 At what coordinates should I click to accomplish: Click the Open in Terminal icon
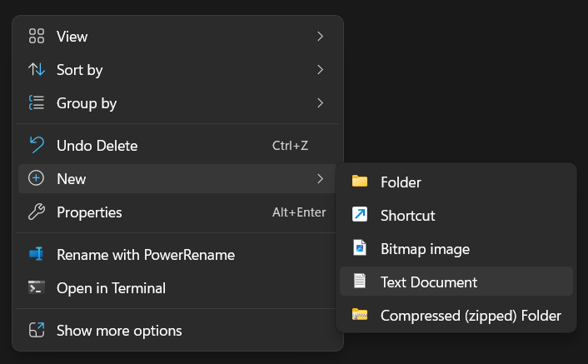(x=36, y=288)
